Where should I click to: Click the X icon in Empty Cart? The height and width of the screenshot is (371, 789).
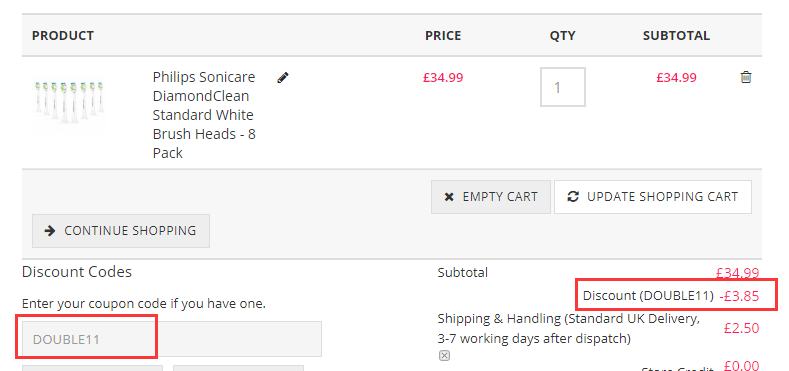pyautogui.click(x=449, y=197)
